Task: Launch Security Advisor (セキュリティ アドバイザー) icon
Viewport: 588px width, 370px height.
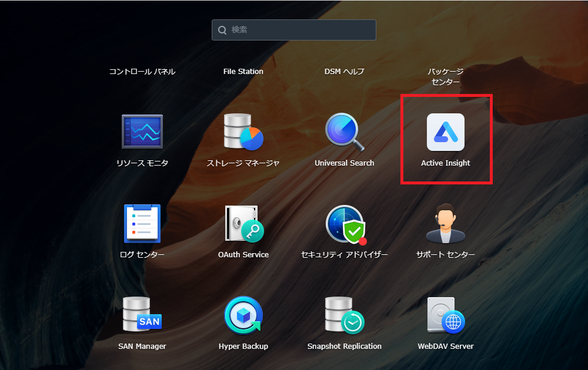Action: coord(346,224)
